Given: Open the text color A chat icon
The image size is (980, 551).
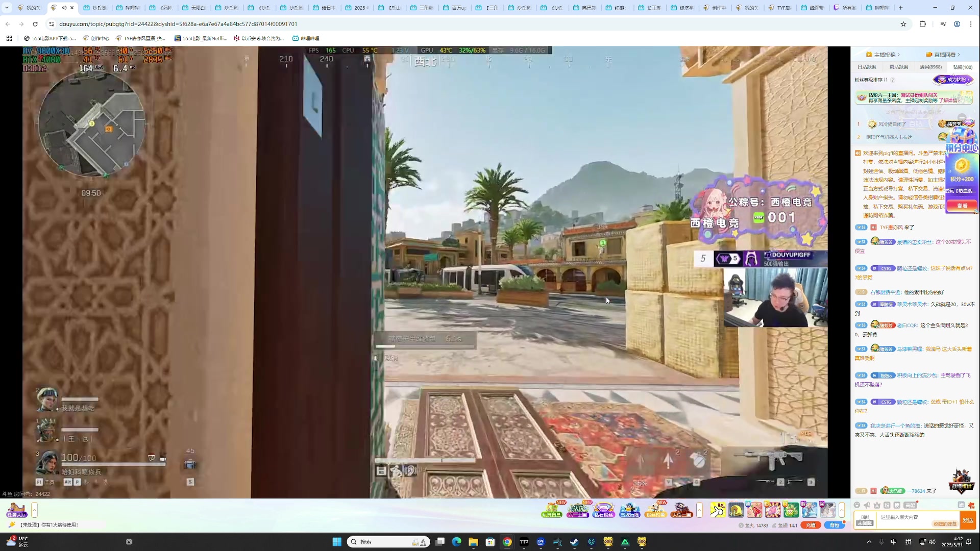Looking at the screenshot, I should pos(877,505).
